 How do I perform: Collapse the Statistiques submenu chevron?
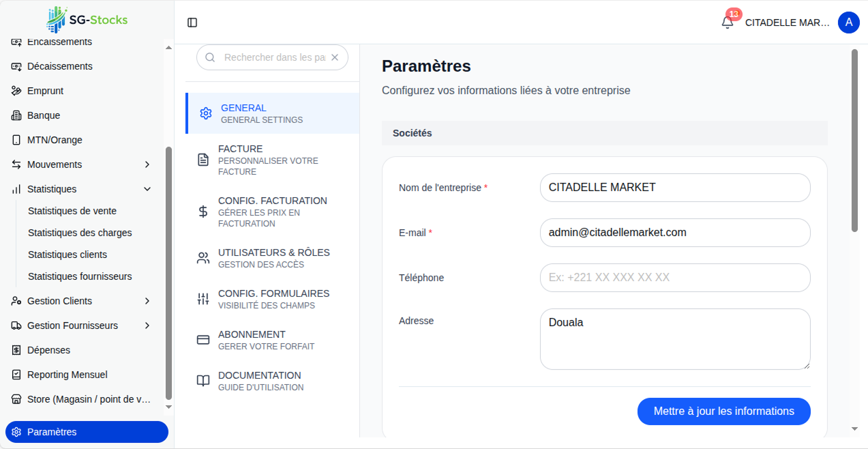pos(147,189)
